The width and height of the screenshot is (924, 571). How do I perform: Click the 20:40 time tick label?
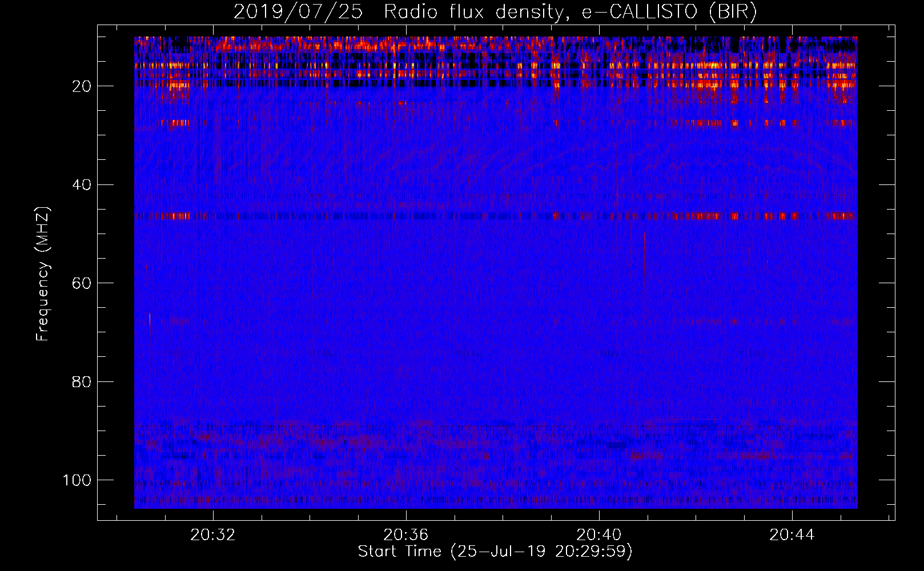(x=599, y=535)
